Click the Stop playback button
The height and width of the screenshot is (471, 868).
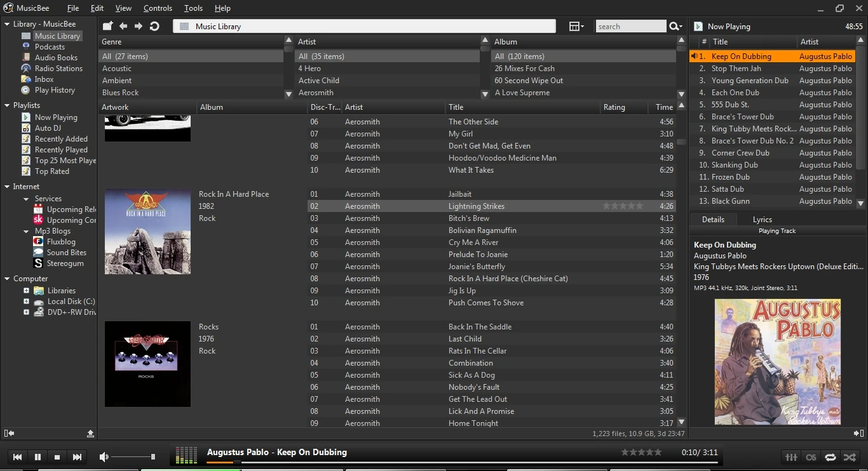[x=57, y=457]
